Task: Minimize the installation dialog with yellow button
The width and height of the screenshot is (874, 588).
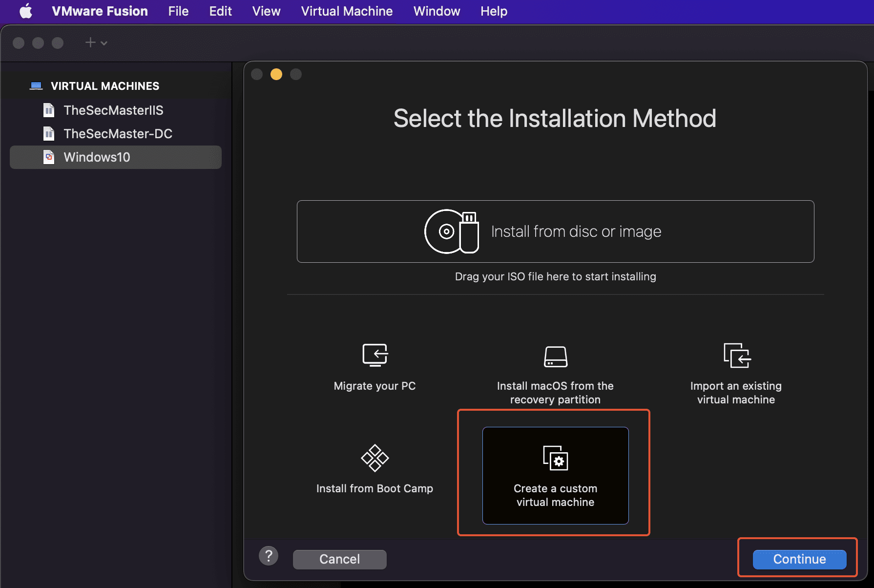Action: [276, 74]
